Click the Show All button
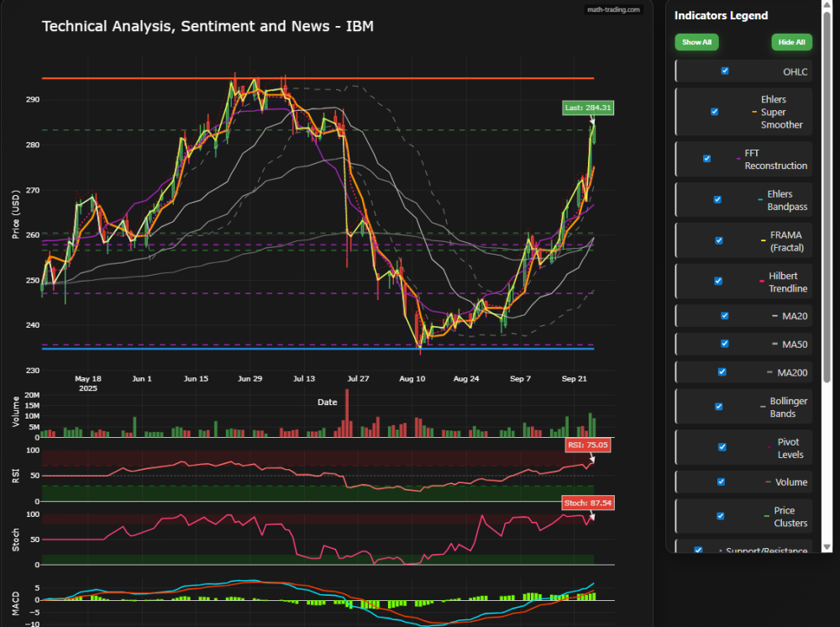The image size is (840, 627). pyautogui.click(x=696, y=42)
